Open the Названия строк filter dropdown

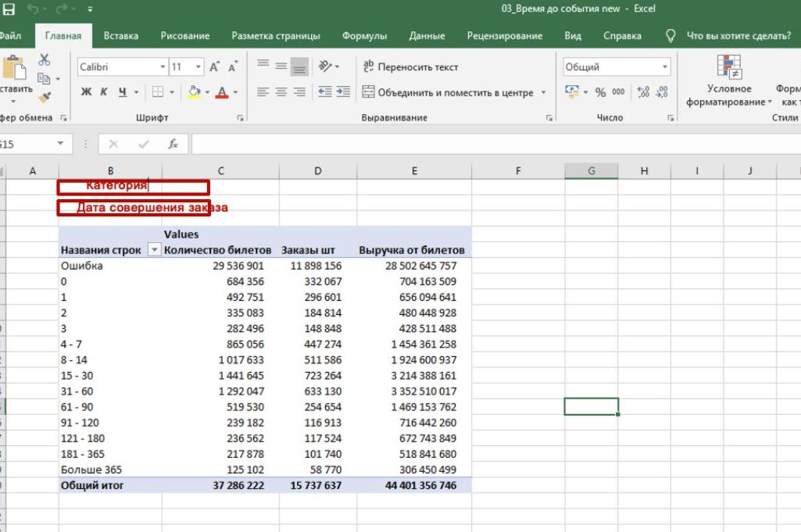point(154,250)
